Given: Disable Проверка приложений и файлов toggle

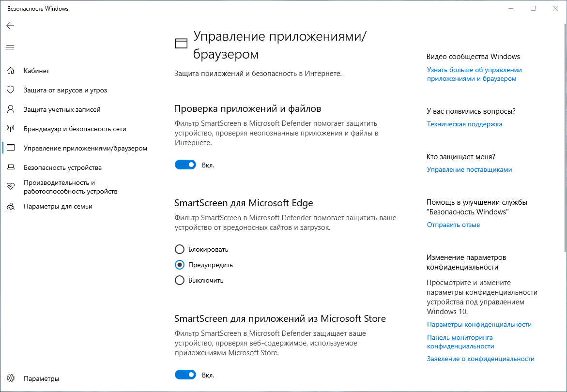Looking at the screenshot, I should [x=185, y=165].
